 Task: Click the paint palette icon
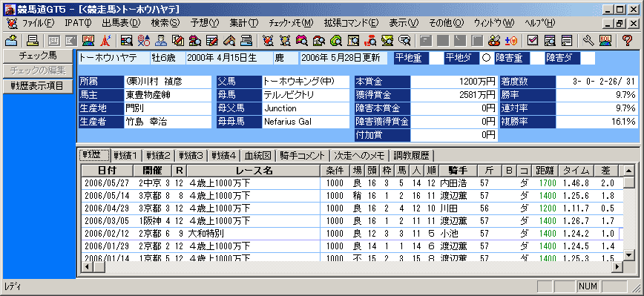coord(494,40)
